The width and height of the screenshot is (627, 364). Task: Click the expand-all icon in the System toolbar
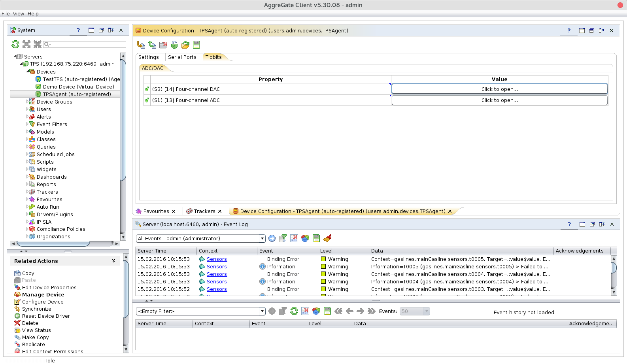click(x=26, y=44)
